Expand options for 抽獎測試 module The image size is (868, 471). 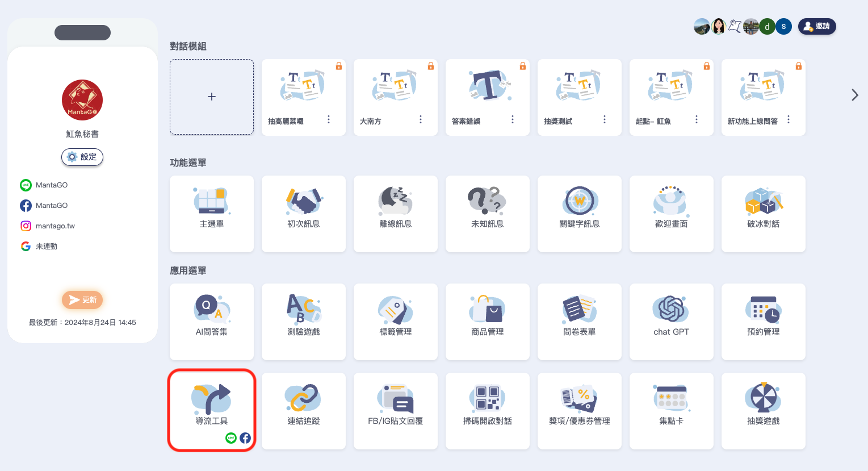click(x=605, y=120)
